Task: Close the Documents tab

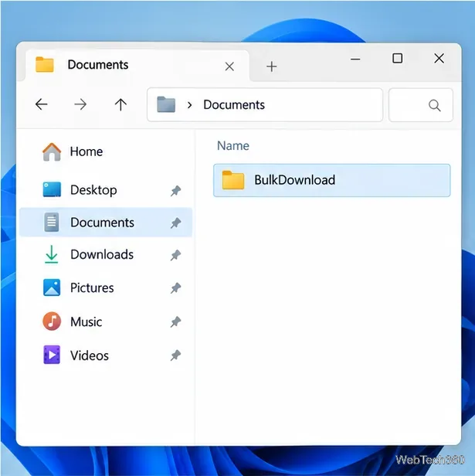Action: 229,66
